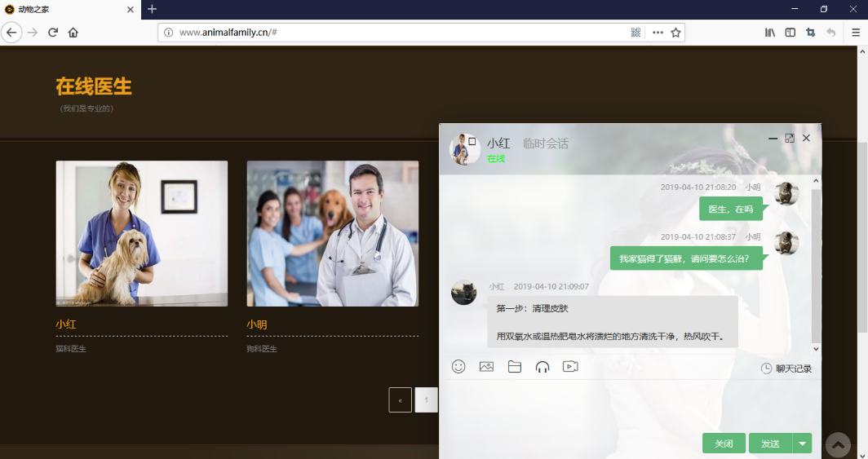Expand the send options dropdown arrow
This screenshot has width=868, height=459.
tap(803, 444)
